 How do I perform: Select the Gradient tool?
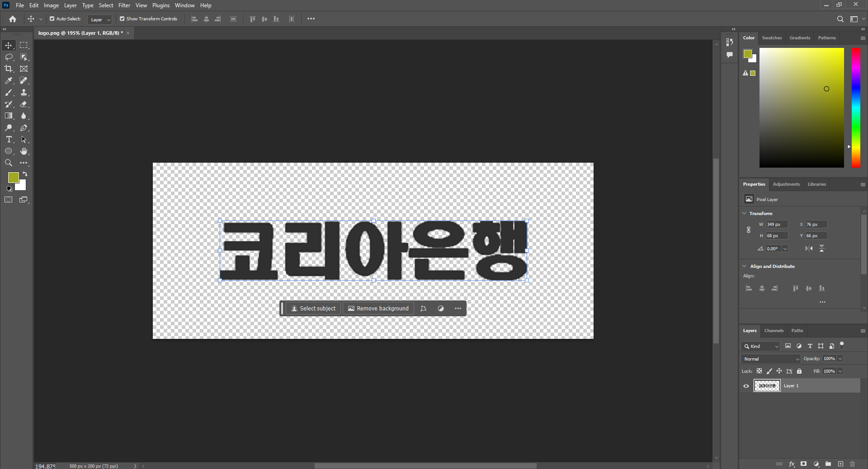(x=9, y=116)
